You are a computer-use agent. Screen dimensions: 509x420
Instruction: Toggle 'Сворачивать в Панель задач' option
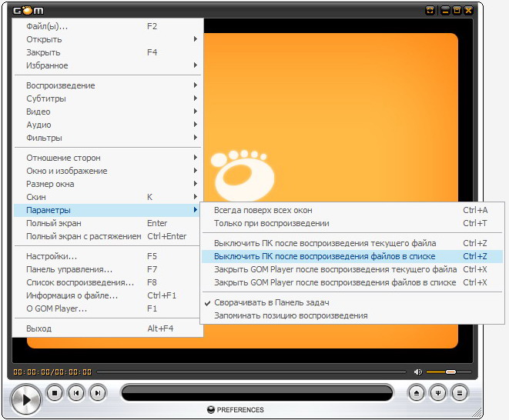[352, 302]
